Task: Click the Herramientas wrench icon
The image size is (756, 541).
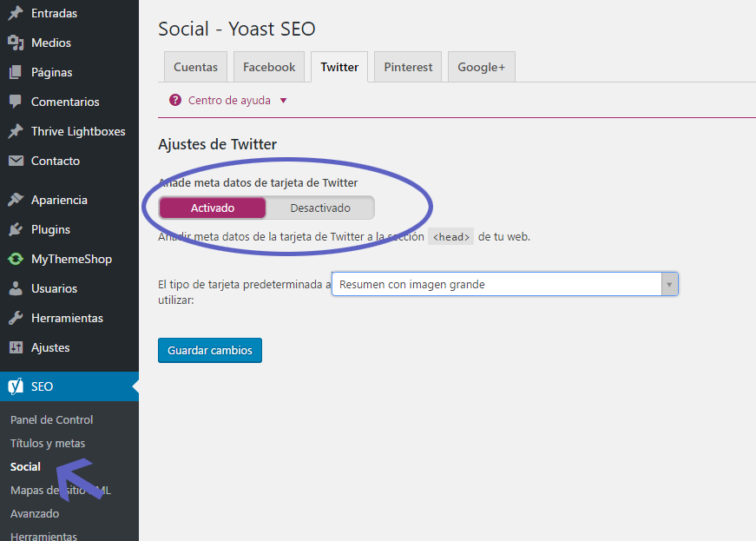Action: tap(16, 318)
